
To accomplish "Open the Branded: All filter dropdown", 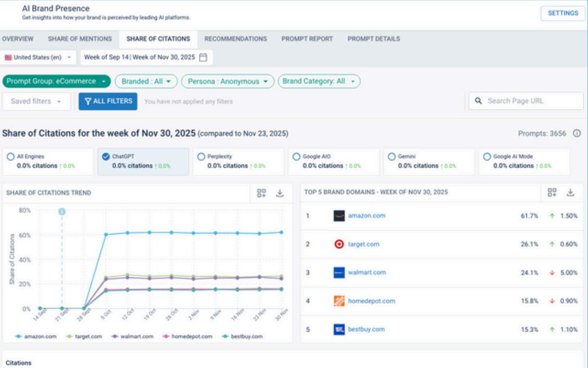I will pyautogui.click(x=146, y=81).
